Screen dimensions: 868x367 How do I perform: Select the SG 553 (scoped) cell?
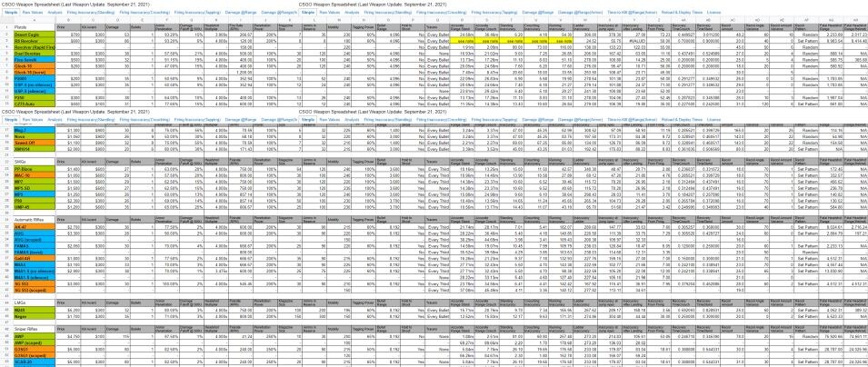click(x=34, y=290)
